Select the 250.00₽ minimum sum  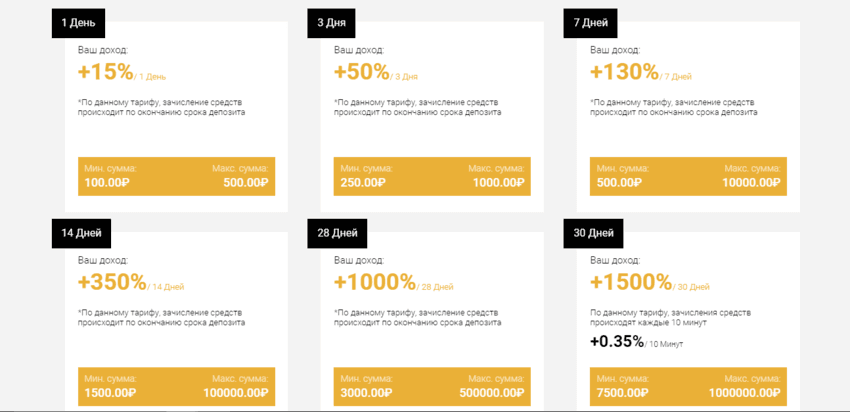pos(363,182)
